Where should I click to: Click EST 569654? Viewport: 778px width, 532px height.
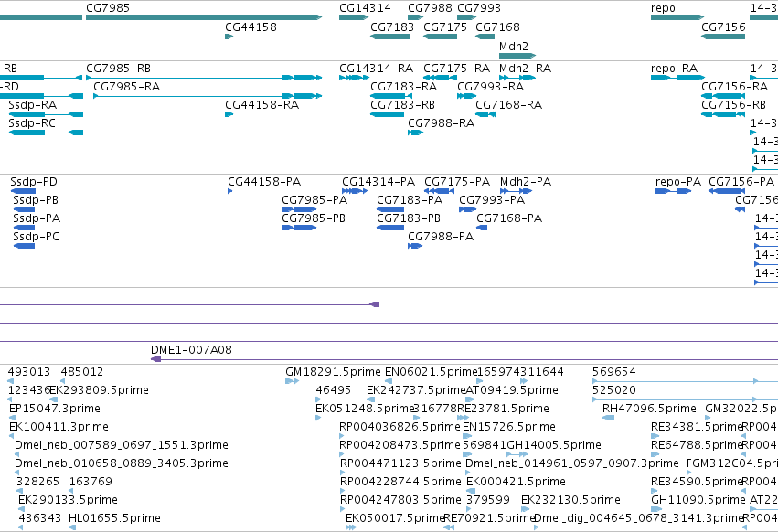tap(686, 381)
